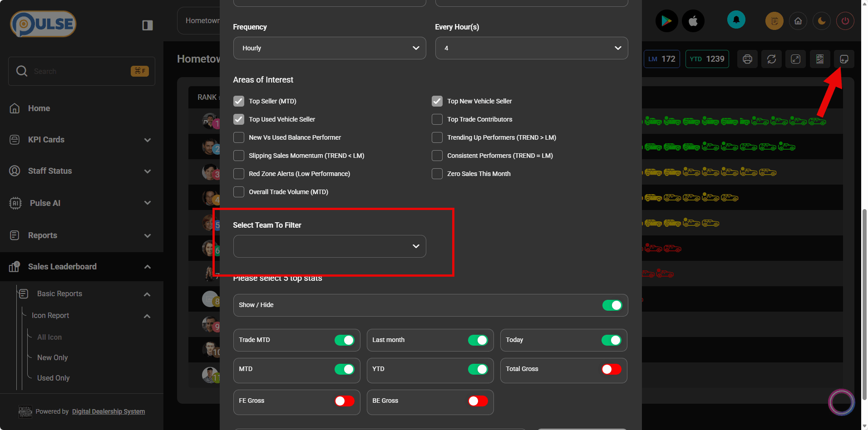Check the Zero Sales This Month option
The width and height of the screenshot is (868, 430).
pyautogui.click(x=437, y=174)
